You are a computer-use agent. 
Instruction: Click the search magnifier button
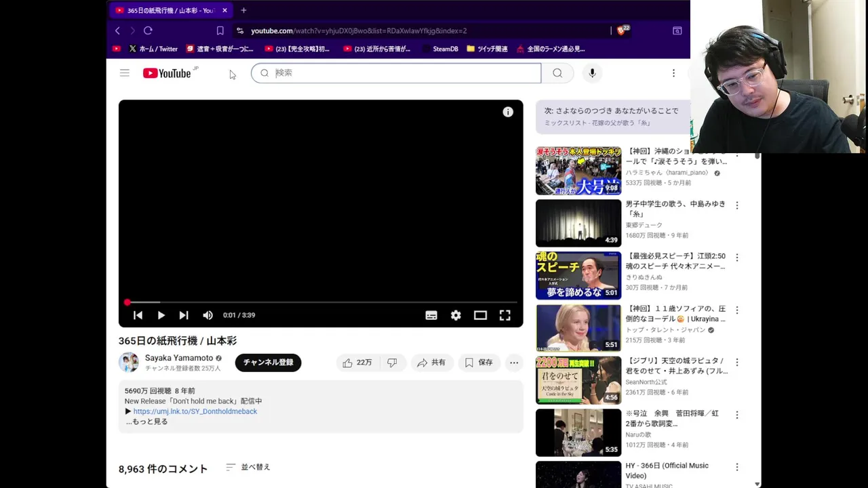click(557, 73)
